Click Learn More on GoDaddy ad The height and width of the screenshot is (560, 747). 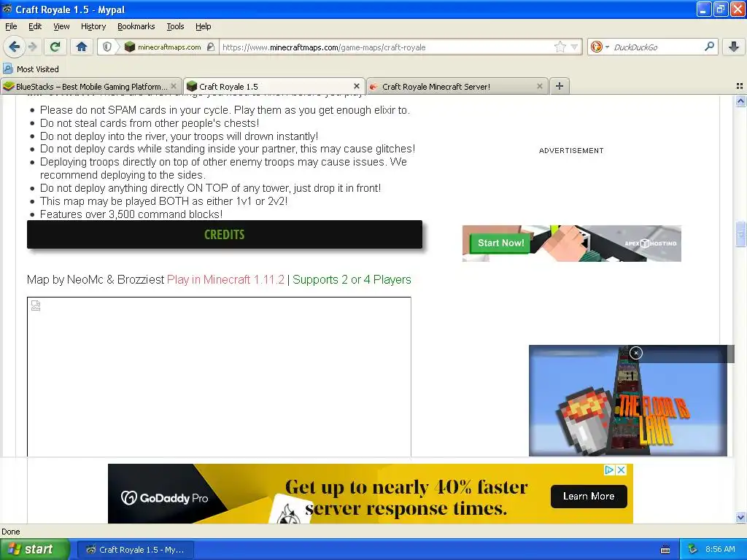click(589, 496)
